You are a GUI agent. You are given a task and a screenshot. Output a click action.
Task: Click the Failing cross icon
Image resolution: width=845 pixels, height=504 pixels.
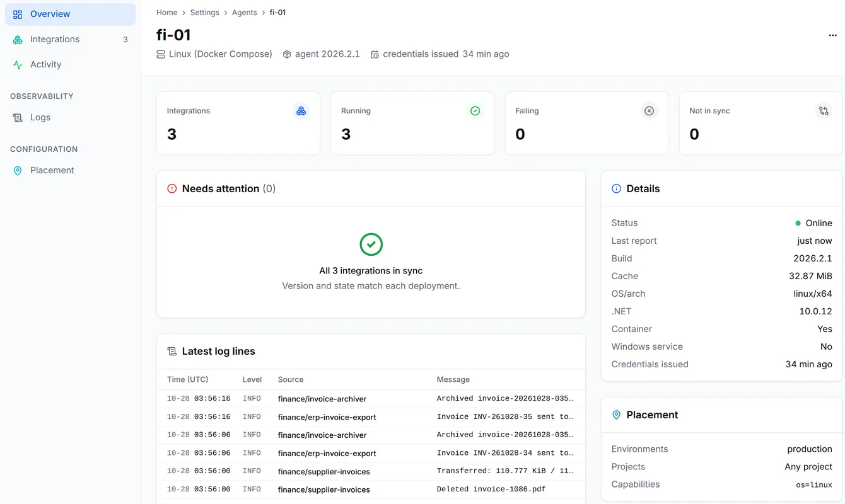649,111
